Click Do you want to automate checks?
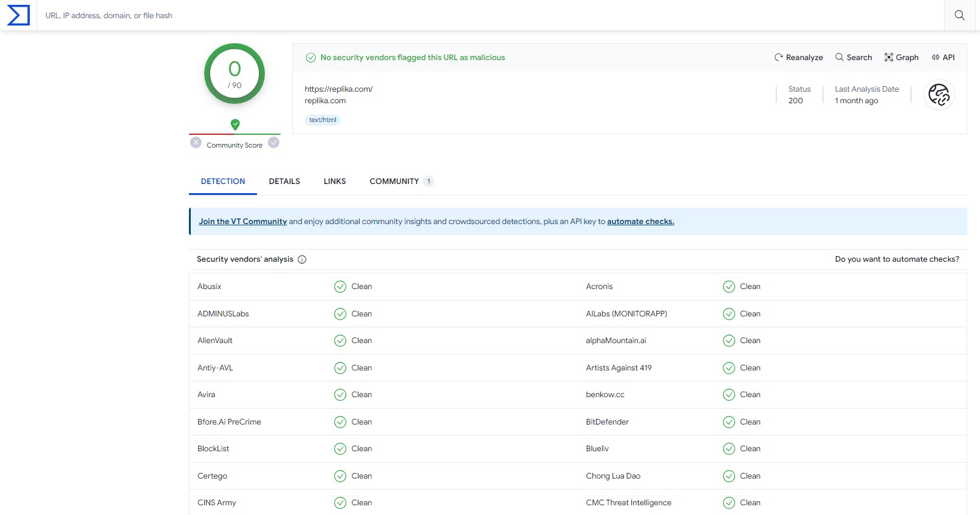 897,259
